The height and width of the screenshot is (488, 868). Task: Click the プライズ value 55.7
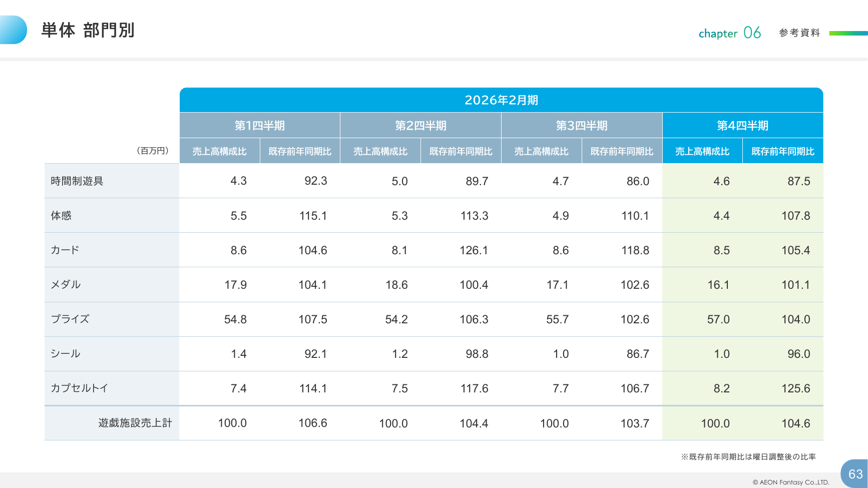[557, 319]
